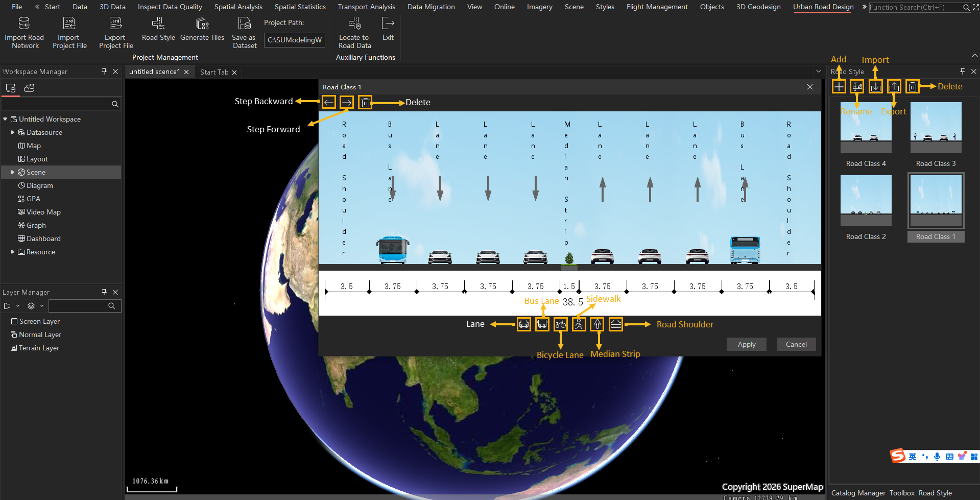
Task: Open the Transport Analysis ribbon tab
Action: tap(366, 7)
